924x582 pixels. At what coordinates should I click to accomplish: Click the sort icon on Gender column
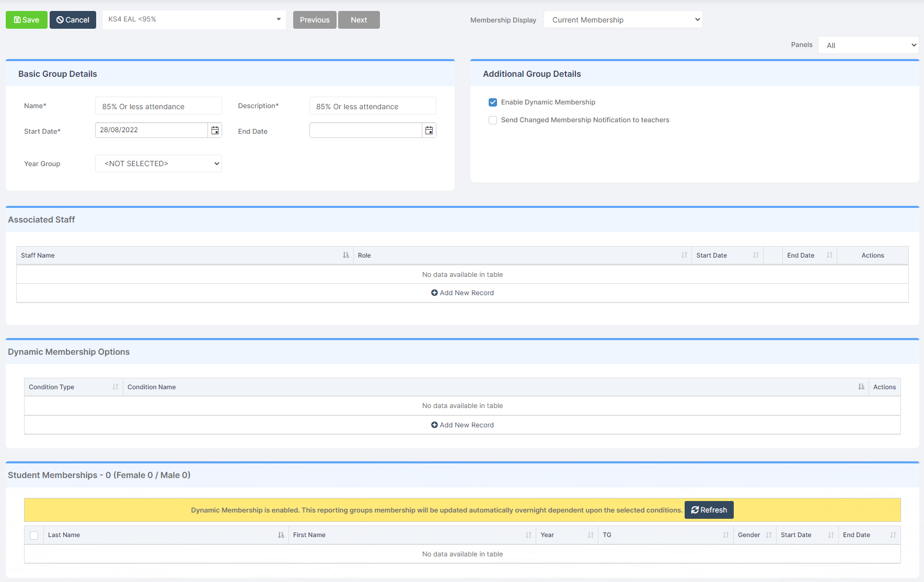(768, 535)
